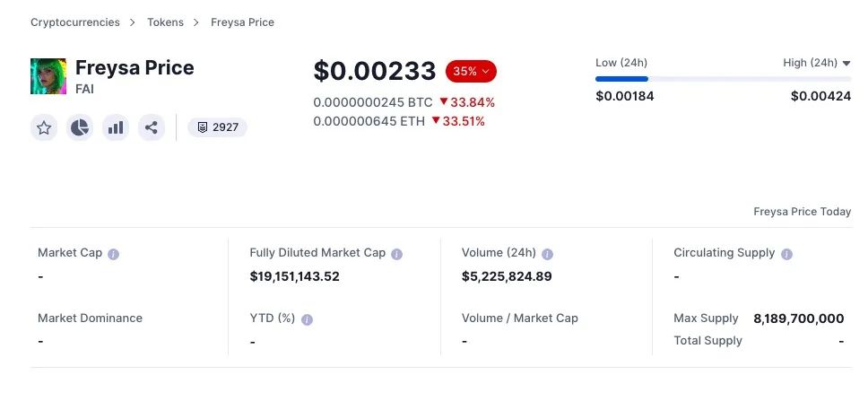868x410 pixels.
Task: Open the High (24h) range dropdown
Action: pos(816,63)
